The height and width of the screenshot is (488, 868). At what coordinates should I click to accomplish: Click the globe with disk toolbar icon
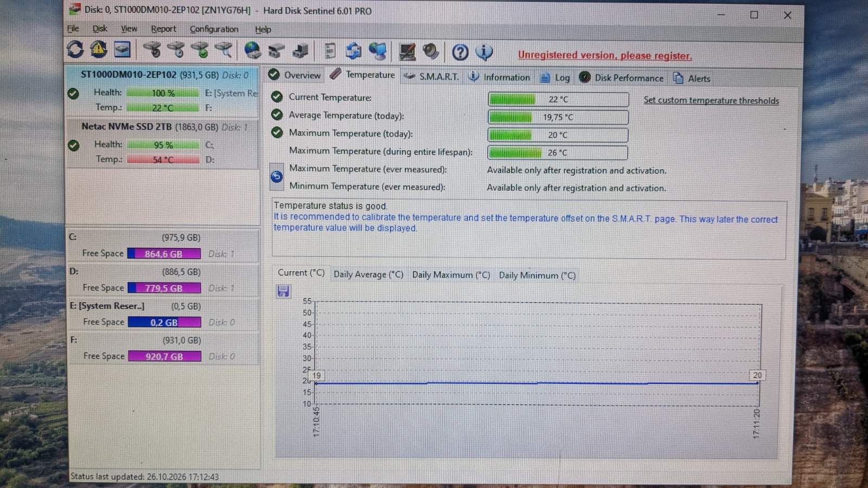252,51
